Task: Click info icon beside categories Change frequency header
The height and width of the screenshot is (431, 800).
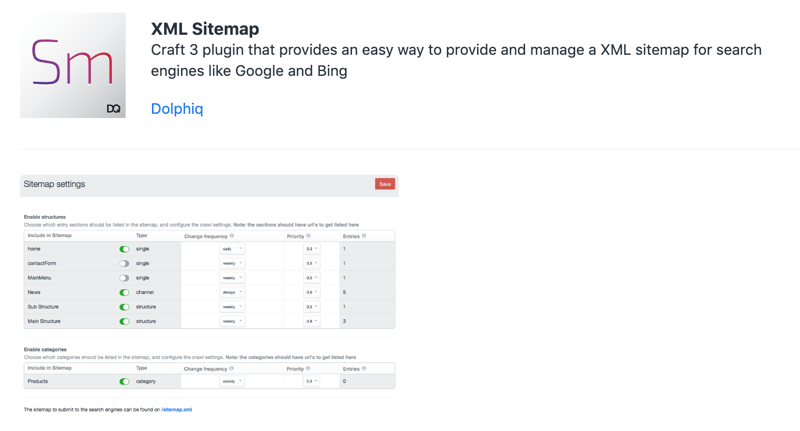Action: 232,368
